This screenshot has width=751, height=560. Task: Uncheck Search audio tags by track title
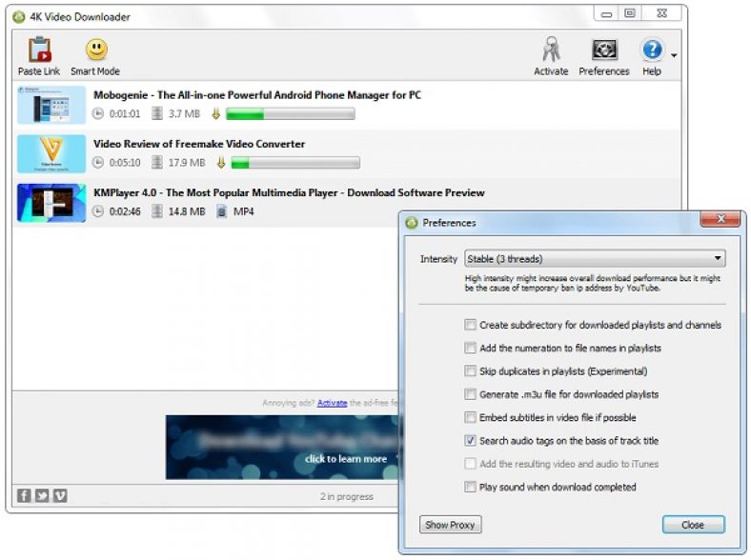(470, 441)
